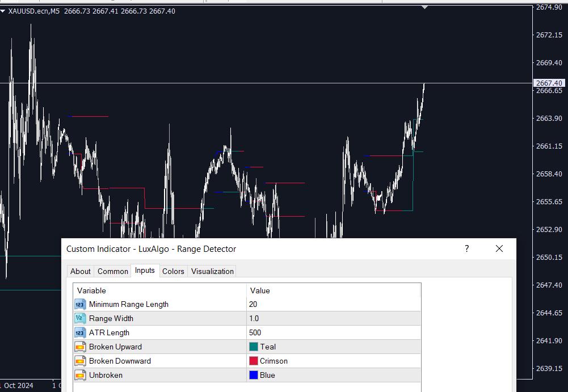The image size is (568, 392).
Task: Close the Range Detector indicator dialog
Action: click(499, 248)
